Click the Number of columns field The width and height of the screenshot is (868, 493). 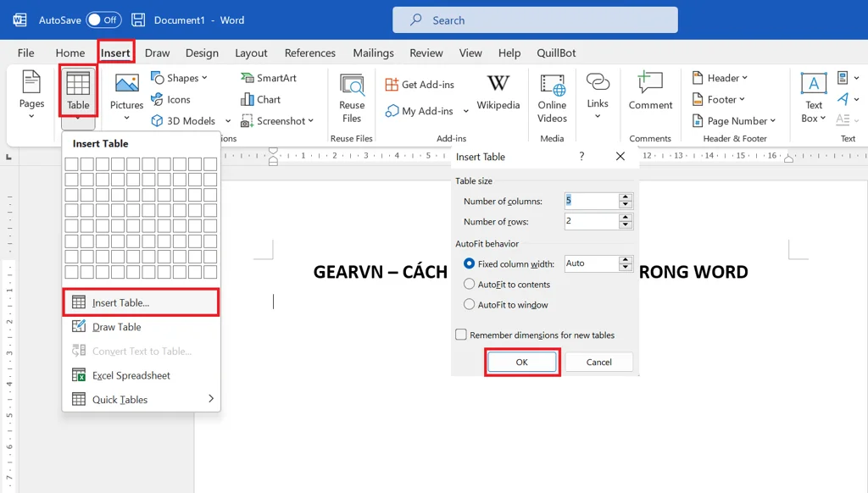[591, 200]
